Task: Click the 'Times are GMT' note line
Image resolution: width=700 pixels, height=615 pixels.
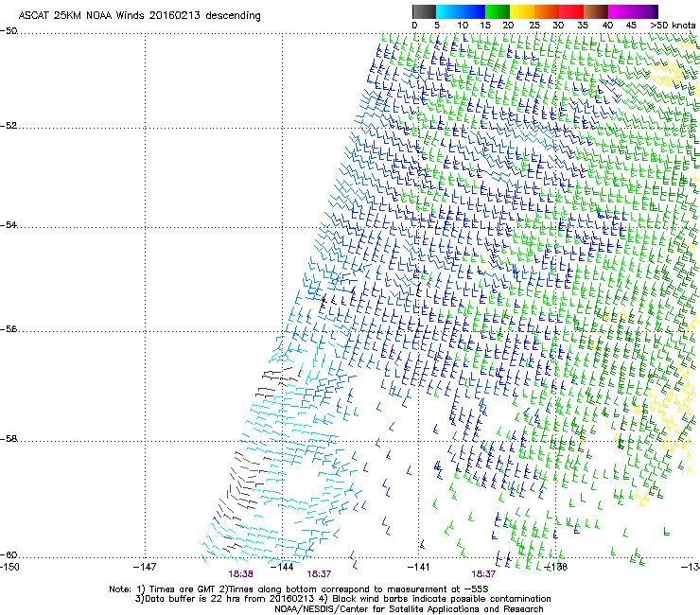Action: point(299,589)
